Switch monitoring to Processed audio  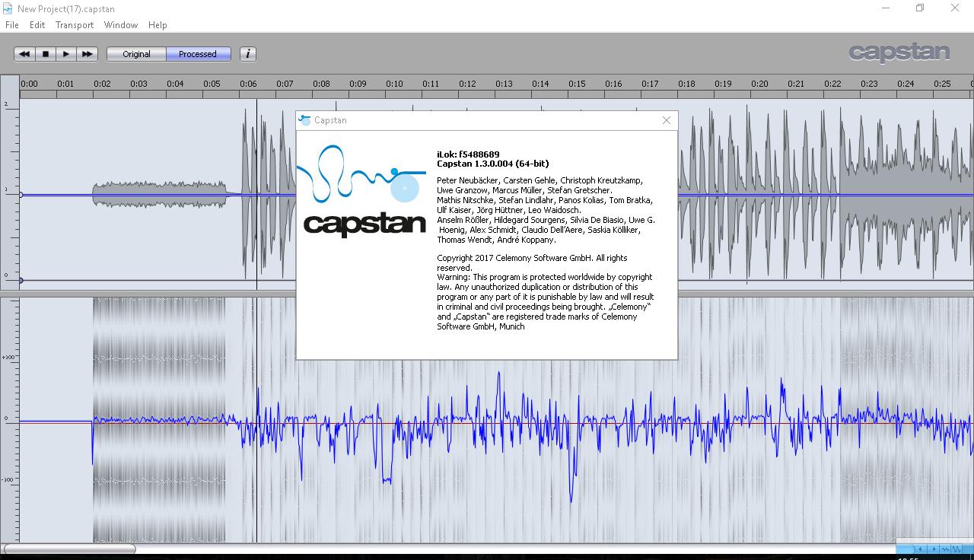point(198,54)
